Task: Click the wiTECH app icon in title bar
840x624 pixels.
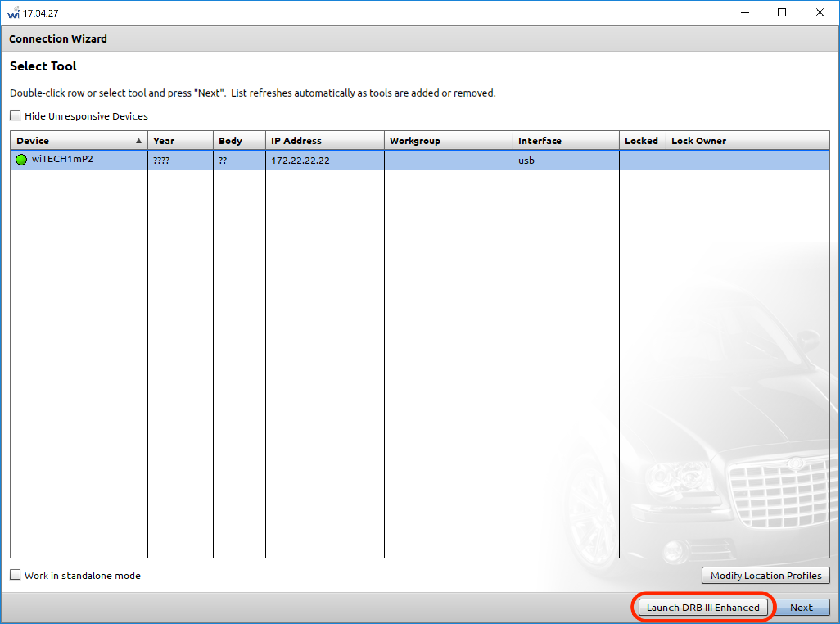Action: click(13, 13)
